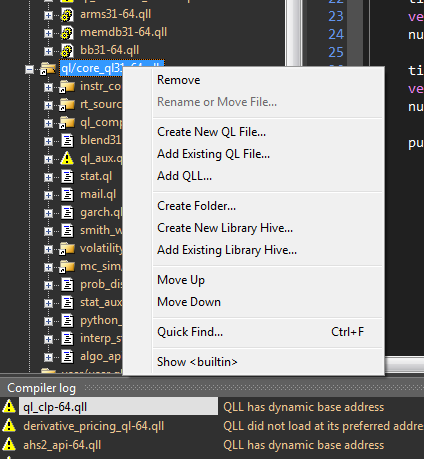
Task: Select arms31-64.qll in the project tree
Action: [x=116, y=14]
